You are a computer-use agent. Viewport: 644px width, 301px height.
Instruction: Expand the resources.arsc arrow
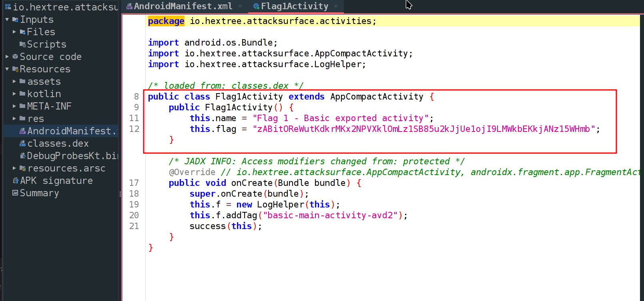[x=14, y=168]
